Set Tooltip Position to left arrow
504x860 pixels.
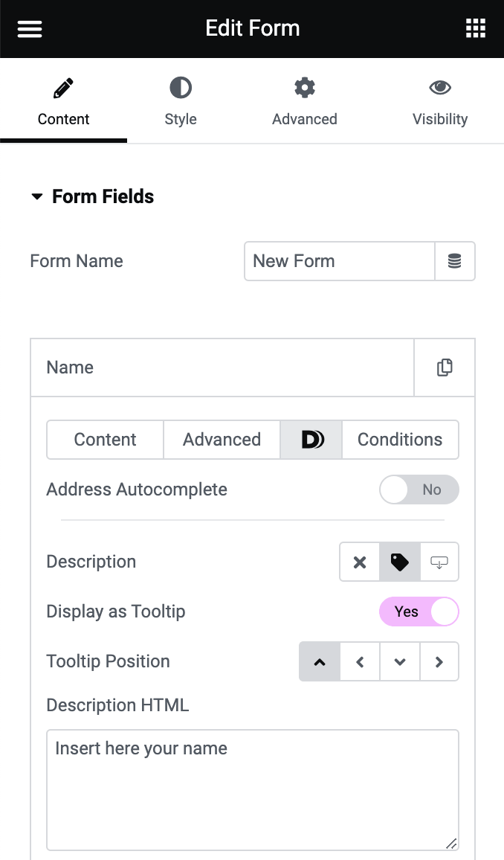(x=360, y=661)
